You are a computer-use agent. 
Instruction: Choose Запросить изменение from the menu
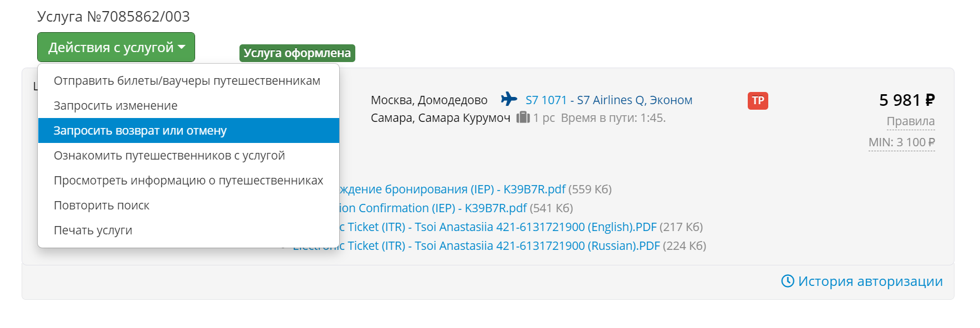(x=115, y=106)
